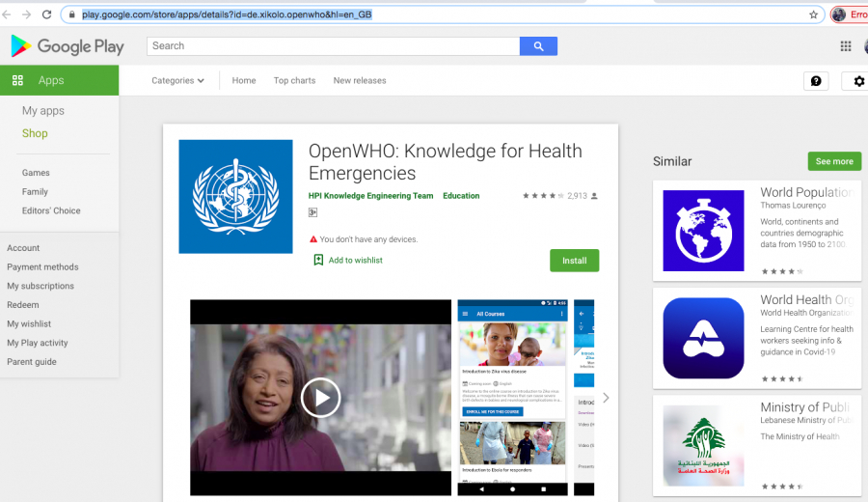This screenshot has height=502, width=868.
Task: Click the OpenWHO: Knowledge for Health Emergencies title
Action: point(445,162)
